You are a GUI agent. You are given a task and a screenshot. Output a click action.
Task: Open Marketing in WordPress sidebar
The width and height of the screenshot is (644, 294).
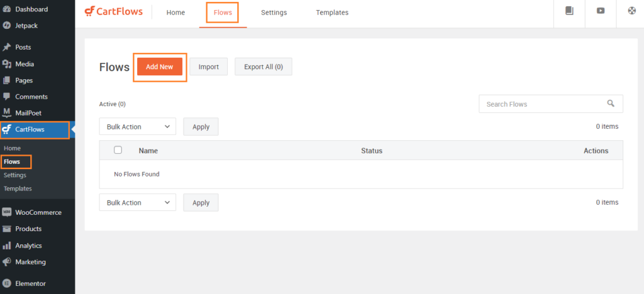click(x=30, y=261)
